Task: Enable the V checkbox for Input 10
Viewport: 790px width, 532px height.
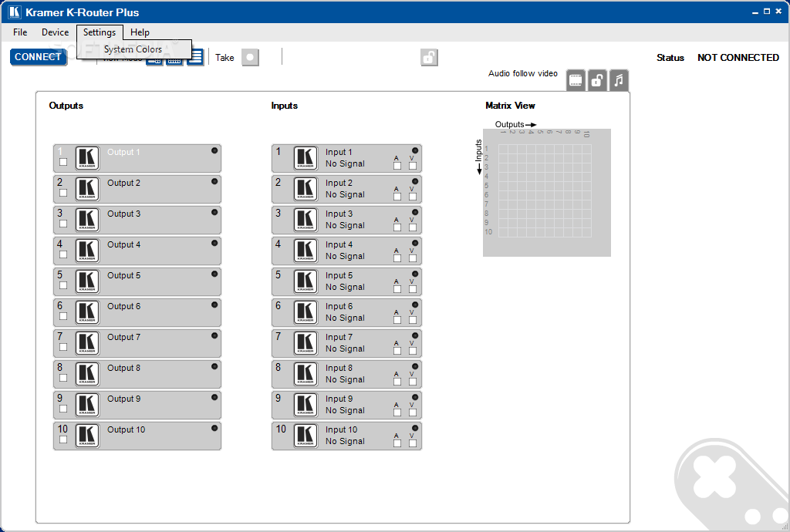Action: 413,443
